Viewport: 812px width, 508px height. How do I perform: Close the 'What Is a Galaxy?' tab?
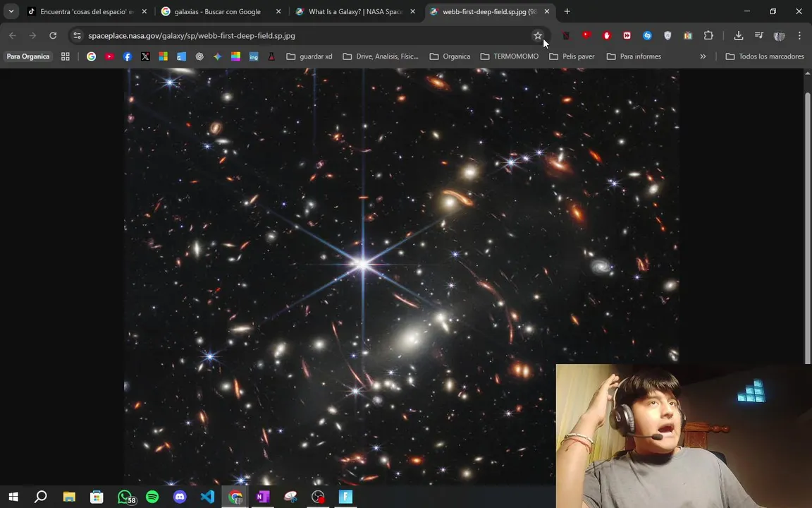coord(412,11)
